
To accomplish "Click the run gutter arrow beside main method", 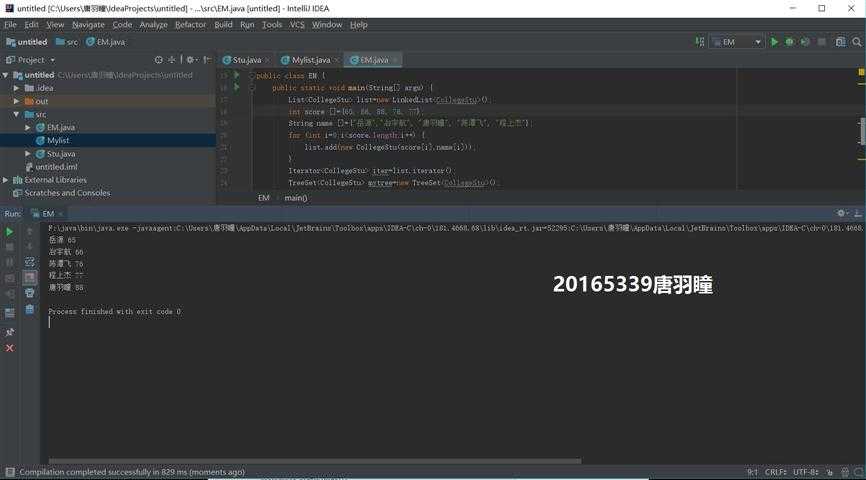I will tap(237, 87).
